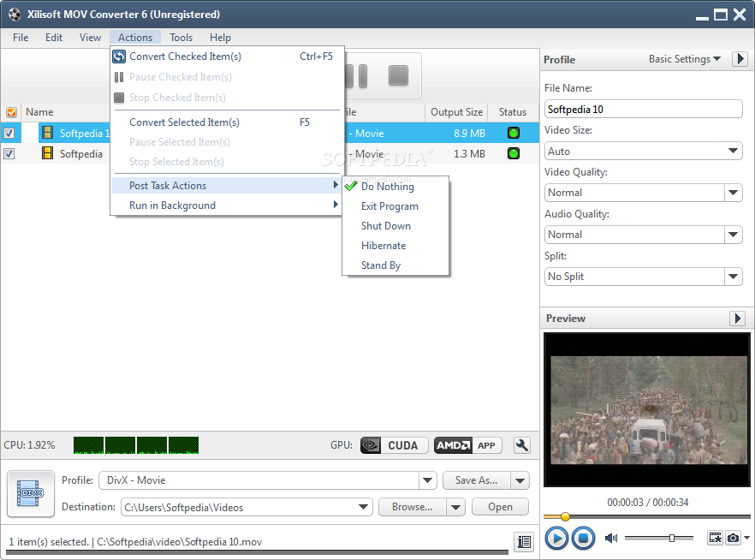Uncheck the second Softpedia row checkbox
The image size is (755, 560).
point(9,153)
